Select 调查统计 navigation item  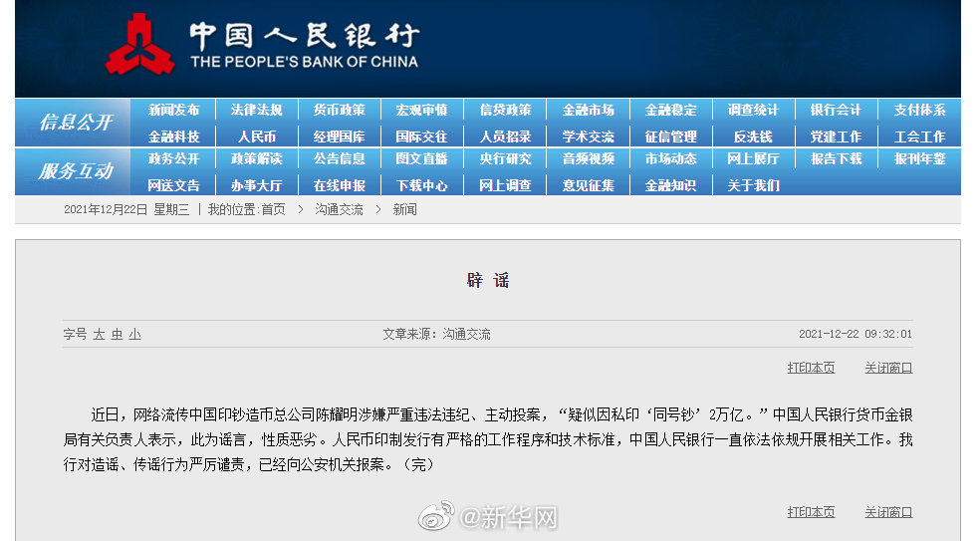click(753, 110)
